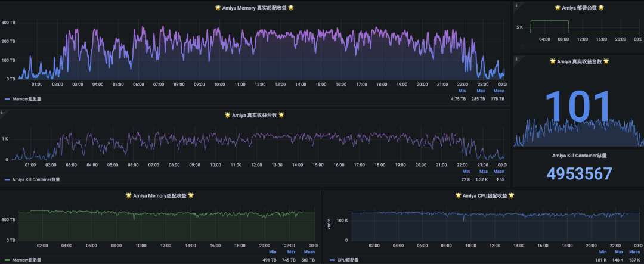
Task: Click the 178 TB mean value
Action: pyautogui.click(x=497, y=99)
